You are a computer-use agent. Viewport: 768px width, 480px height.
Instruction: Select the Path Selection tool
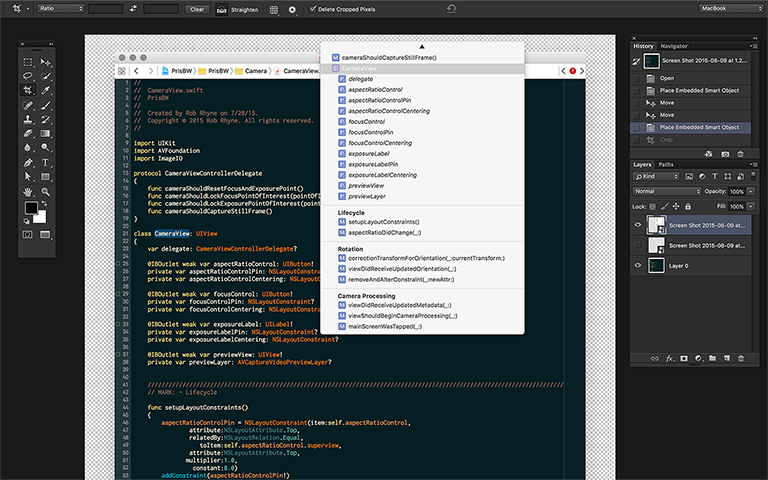(x=28, y=176)
